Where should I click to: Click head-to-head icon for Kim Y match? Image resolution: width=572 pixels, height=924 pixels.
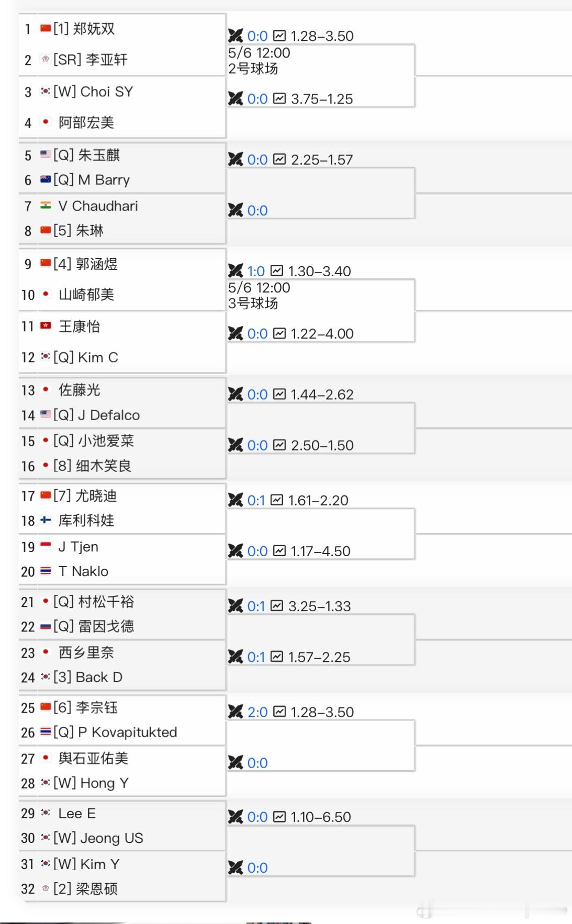[235, 867]
